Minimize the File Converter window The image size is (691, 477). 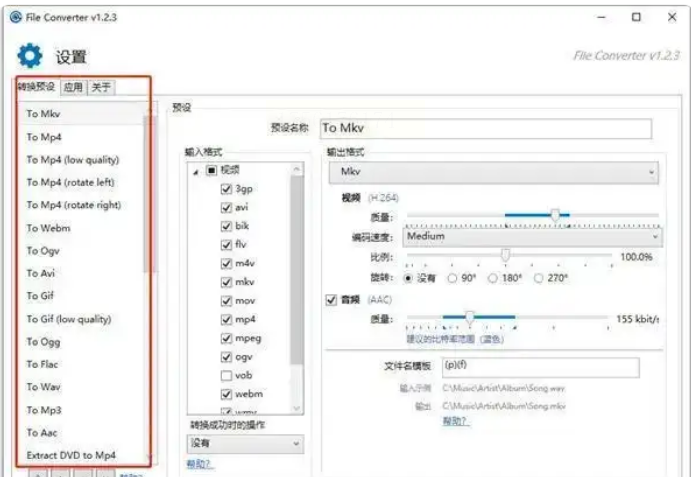pyautogui.click(x=602, y=17)
